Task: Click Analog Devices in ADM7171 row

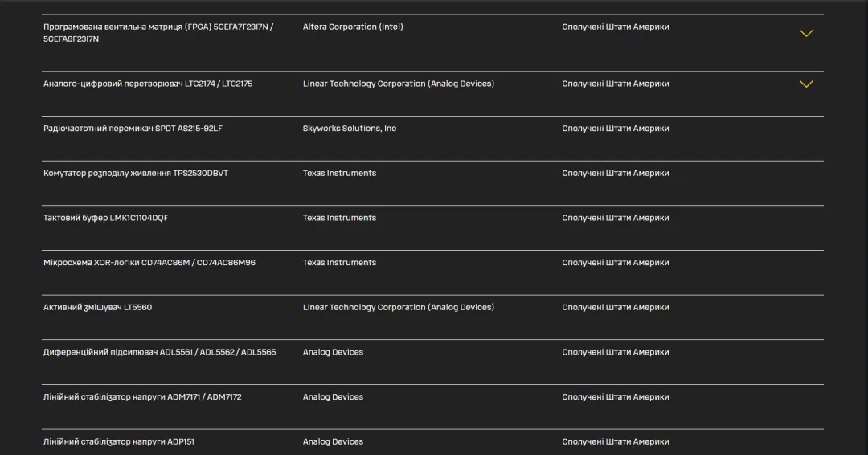Action: 333,397
